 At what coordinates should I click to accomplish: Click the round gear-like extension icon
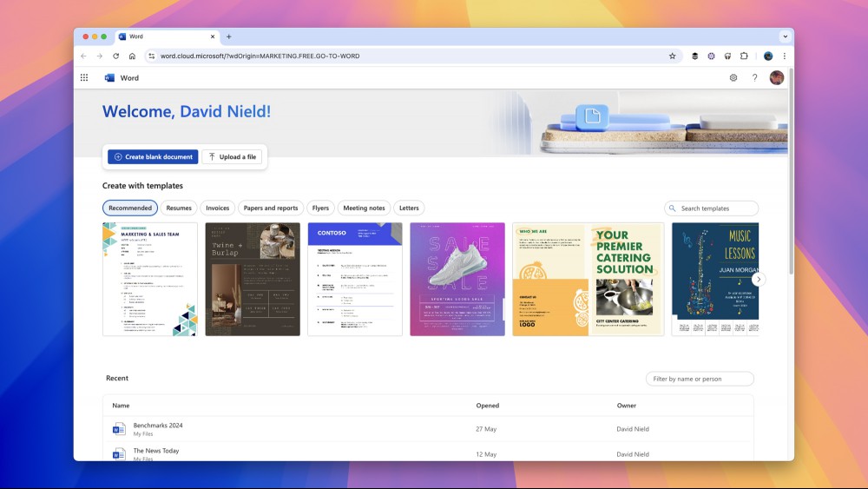tap(711, 56)
